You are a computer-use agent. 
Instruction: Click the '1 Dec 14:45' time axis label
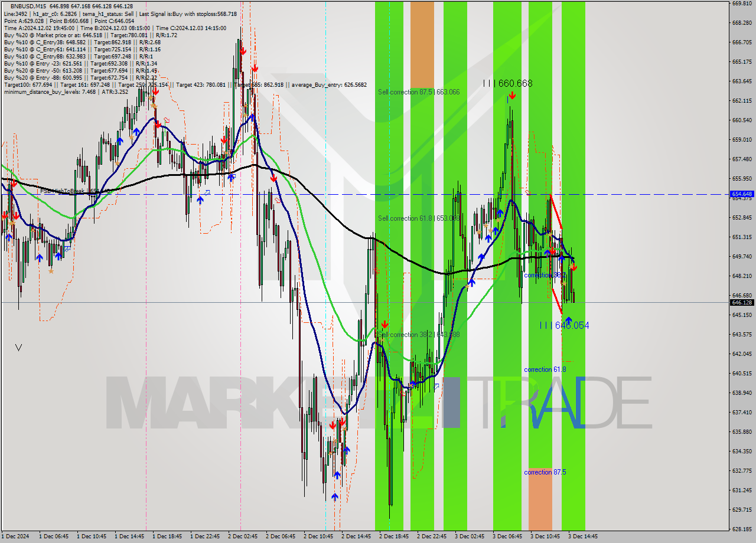[x=129, y=537]
